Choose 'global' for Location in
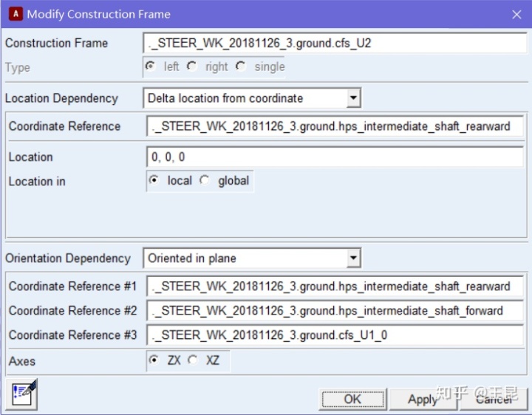Screen dimensions: 532x415 pyautogui.click(x=205, y=180)
